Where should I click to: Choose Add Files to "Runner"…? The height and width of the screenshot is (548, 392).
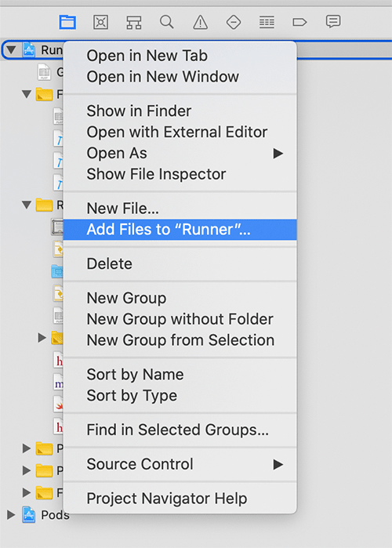point(180,230)
